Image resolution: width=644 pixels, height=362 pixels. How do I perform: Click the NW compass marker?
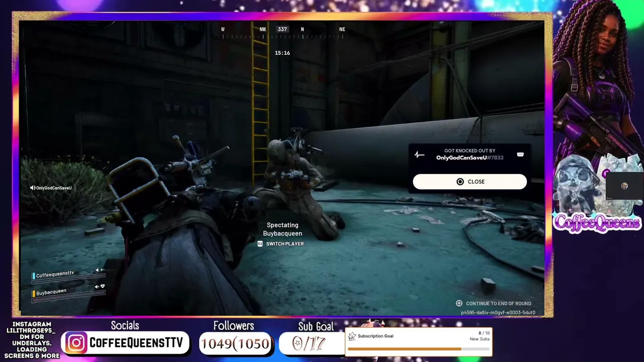[263, 29]
